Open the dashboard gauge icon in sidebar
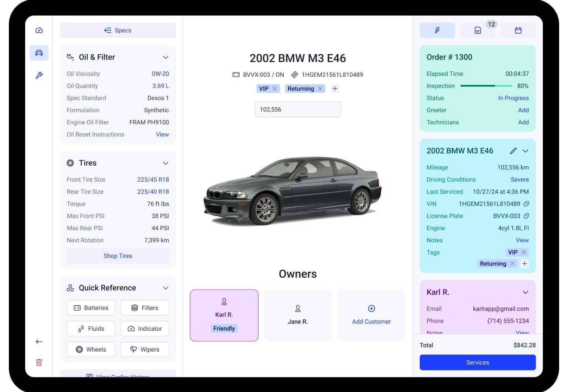The width and height of the screenshot is (568, 392). 39,30
